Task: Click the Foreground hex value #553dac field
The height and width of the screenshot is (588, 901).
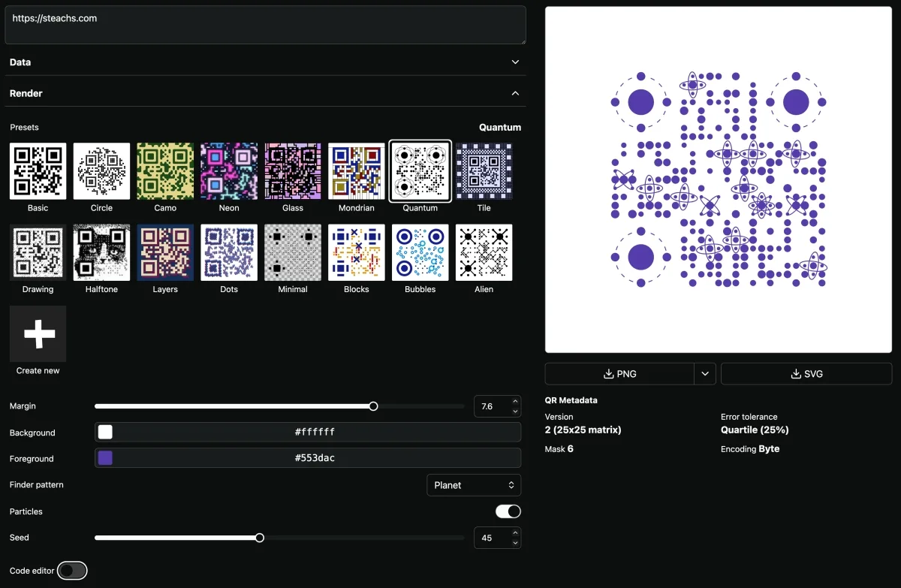Action: point(315,458)
